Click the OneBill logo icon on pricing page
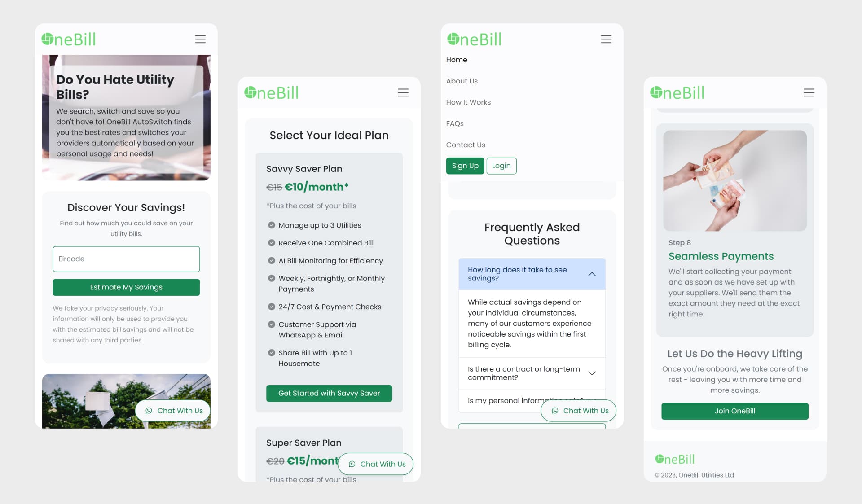This screenshot has height=504, width=862. (250, 92)
